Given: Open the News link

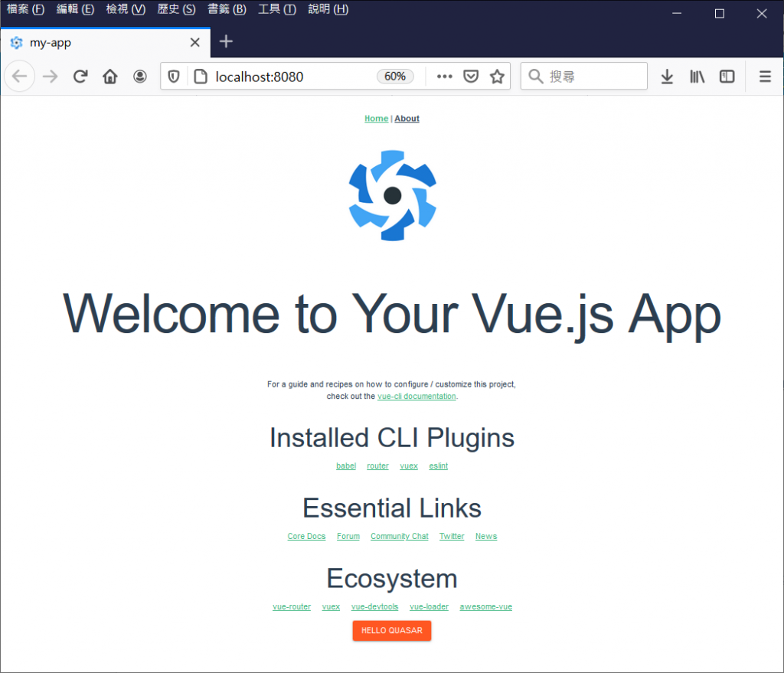Looking at the screenshot, I should coord(486,536).
